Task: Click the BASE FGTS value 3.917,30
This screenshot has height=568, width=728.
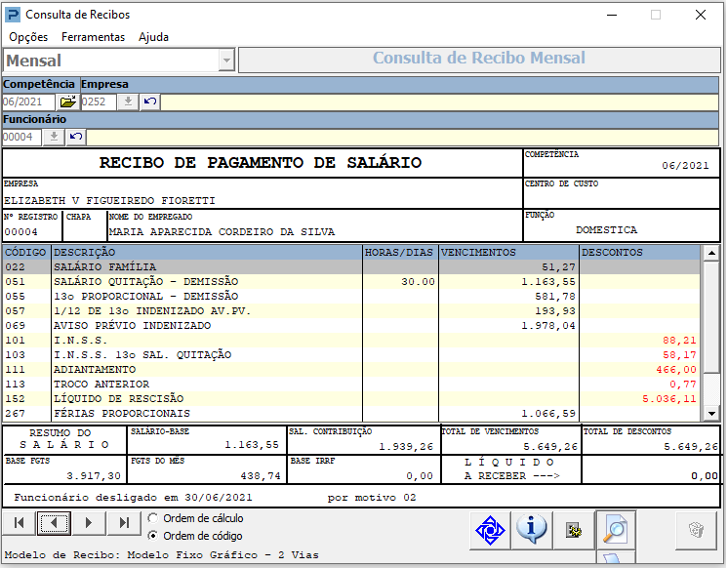Action: tap(94, 475)
